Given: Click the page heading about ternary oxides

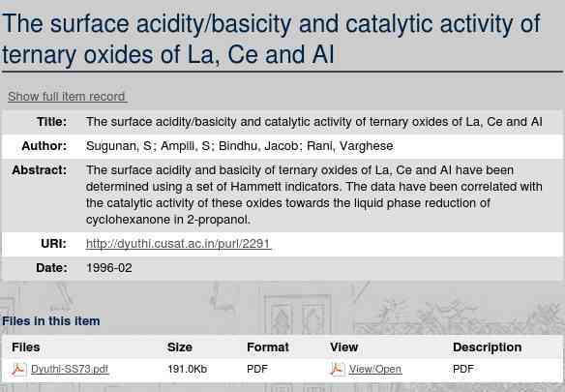Looking at the screenshot, I should click(271, 39).
